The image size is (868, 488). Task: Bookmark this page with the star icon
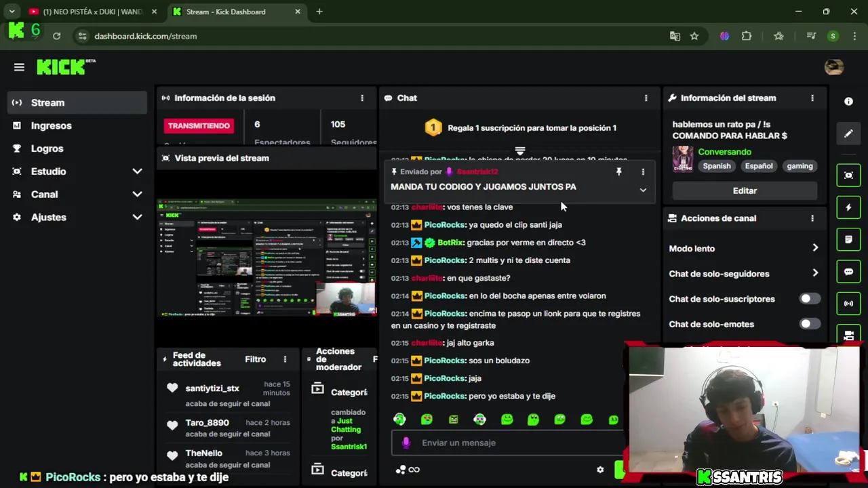694,36
